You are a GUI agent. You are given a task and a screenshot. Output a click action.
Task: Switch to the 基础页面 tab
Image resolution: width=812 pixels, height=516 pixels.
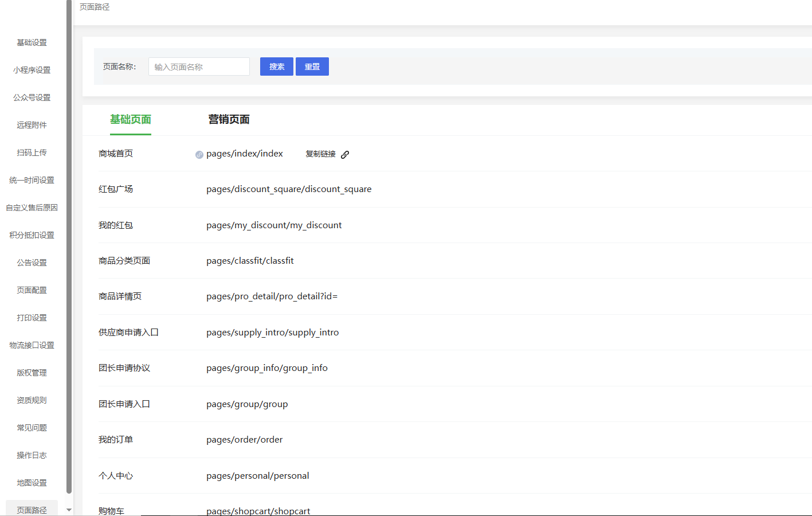tap(131, 119)
